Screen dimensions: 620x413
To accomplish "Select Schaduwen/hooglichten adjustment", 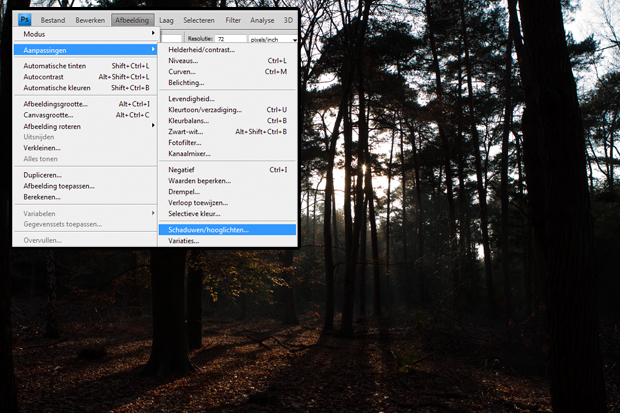I will point(227,230).
